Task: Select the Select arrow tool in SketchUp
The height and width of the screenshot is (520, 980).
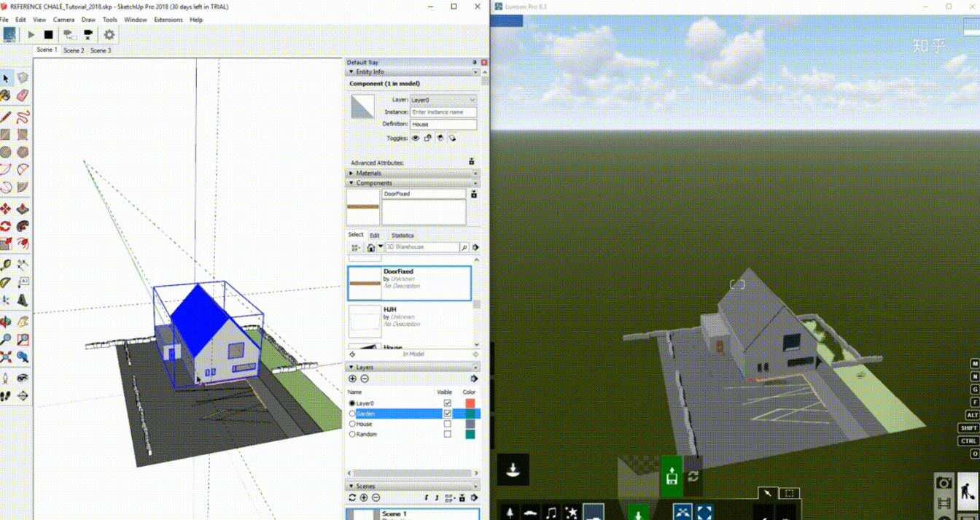Action: 6,78
